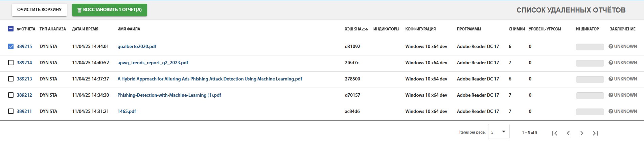644x142 pixels.
Task: Tick the checkbox for report 389212
Action: tap(11, 95)
